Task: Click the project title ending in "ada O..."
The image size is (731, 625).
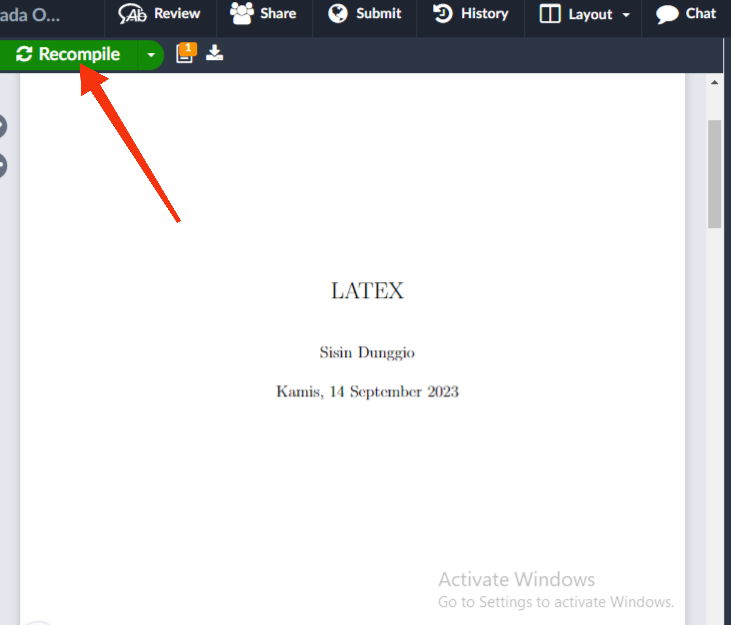Action: point(30,15)
